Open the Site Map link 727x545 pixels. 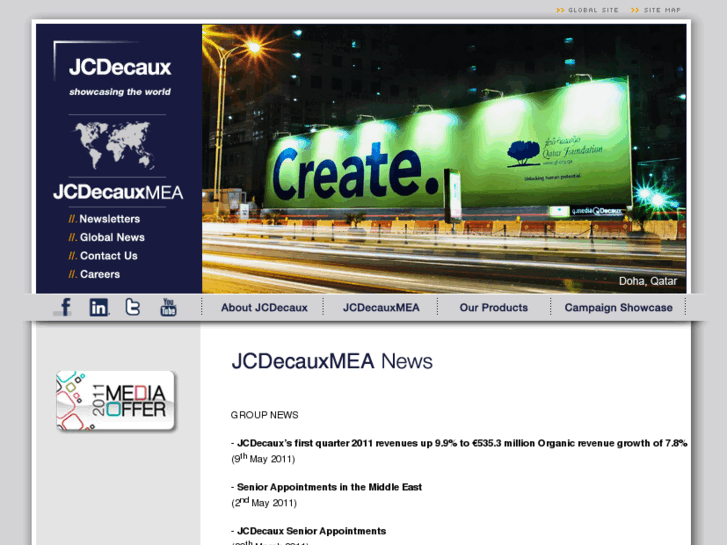[656, 10]
